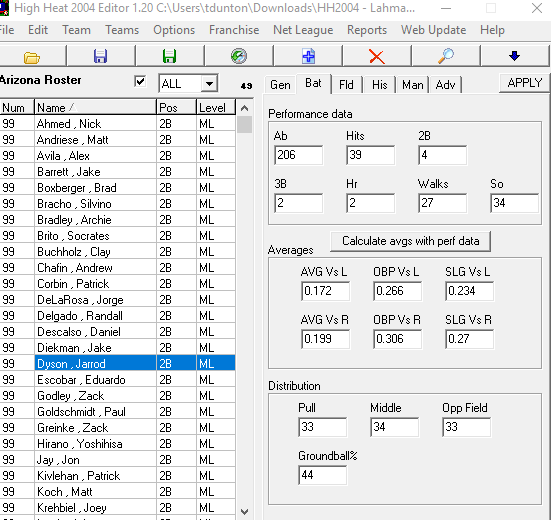This screenshot has width=551, height=520.
Task: Open the Edit menu
Action: (38, 30)
